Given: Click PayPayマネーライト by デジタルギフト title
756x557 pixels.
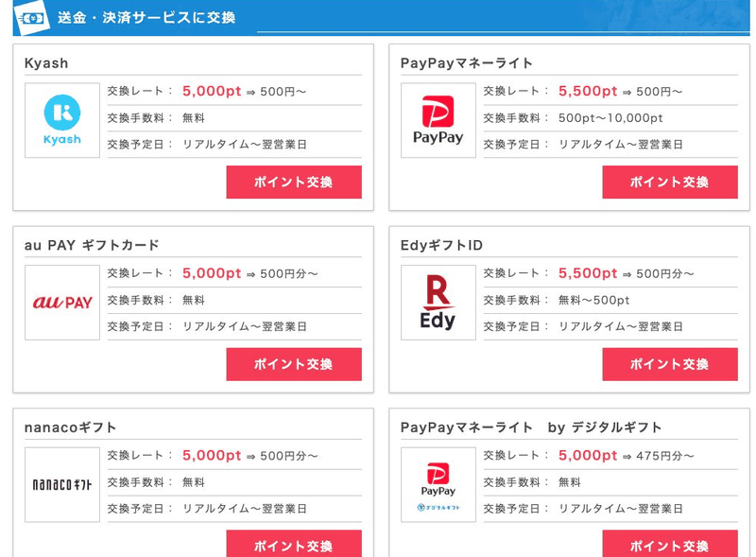Looking at the screenshot, I should [531, 427].
